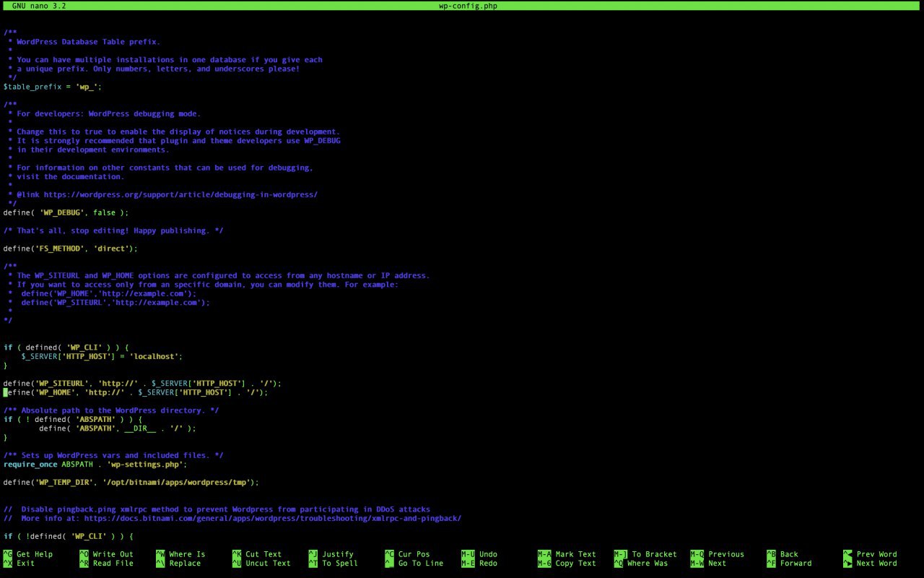Click the Exit shortcut label
This screenshot has height=578, width=924.
point(25,564)
